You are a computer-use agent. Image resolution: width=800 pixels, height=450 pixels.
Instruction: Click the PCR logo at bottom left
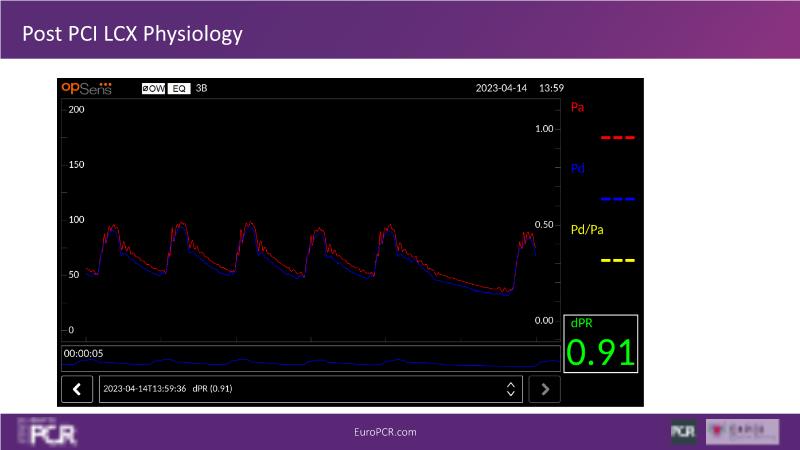(x=45, y=432)
